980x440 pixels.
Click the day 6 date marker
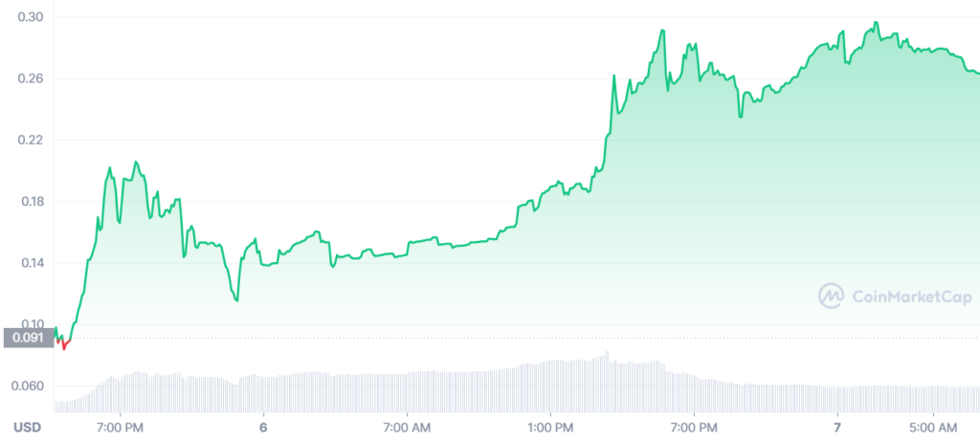point(263,429)
